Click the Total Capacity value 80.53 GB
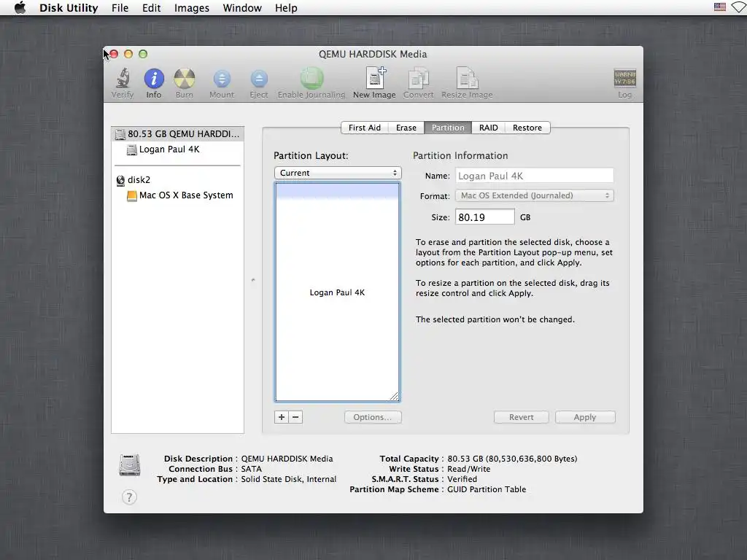This screenshot has height=560, width=747. point(512,459)
